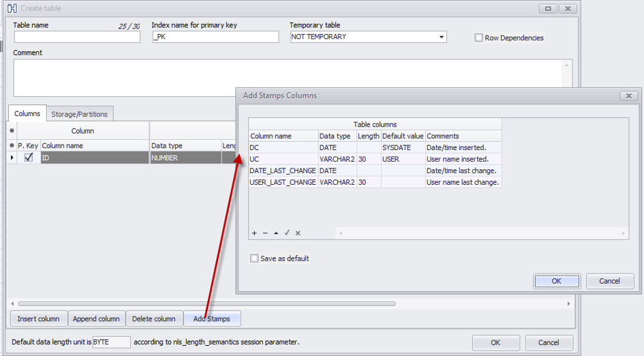
Task: Select the Columns tab
Action: click(27, 114)
